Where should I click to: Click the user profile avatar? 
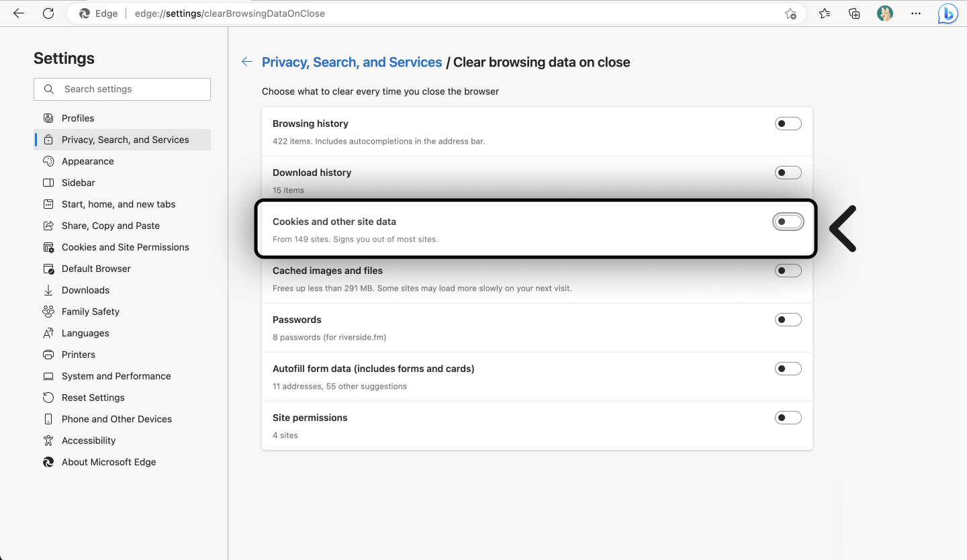tap(885, 13)
